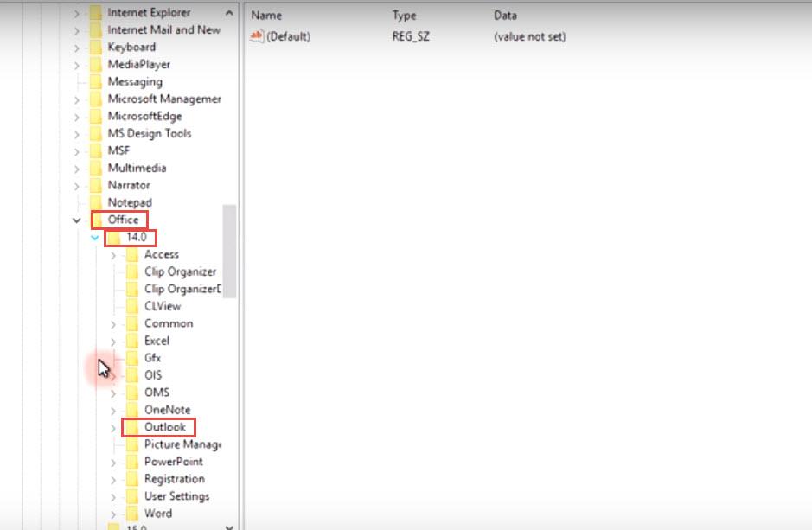
Task: Select the Outlook registry key
Action: point(164,427)
